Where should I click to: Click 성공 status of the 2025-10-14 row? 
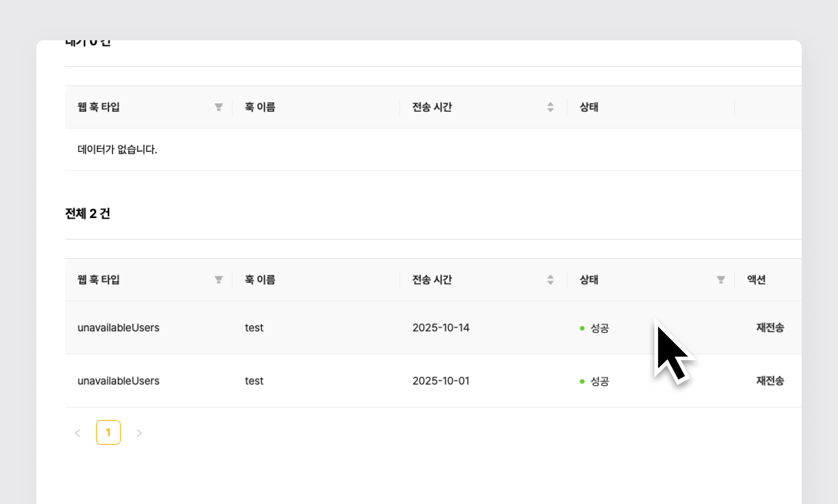point(600,328)
